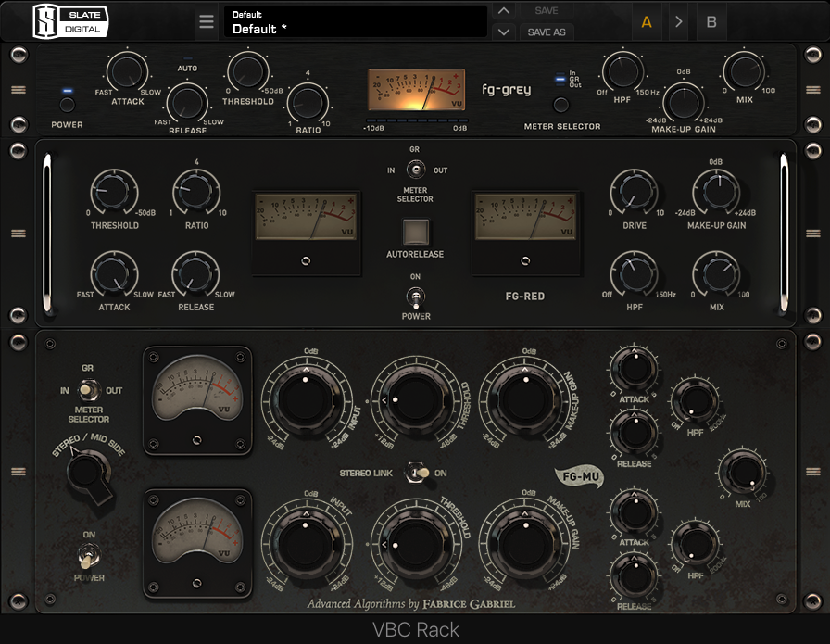Image resolution: width=830 pixels, height=644 pixels.
Task: Click the fg-grey RELEASE knob
Action: [x=187, y=102]
